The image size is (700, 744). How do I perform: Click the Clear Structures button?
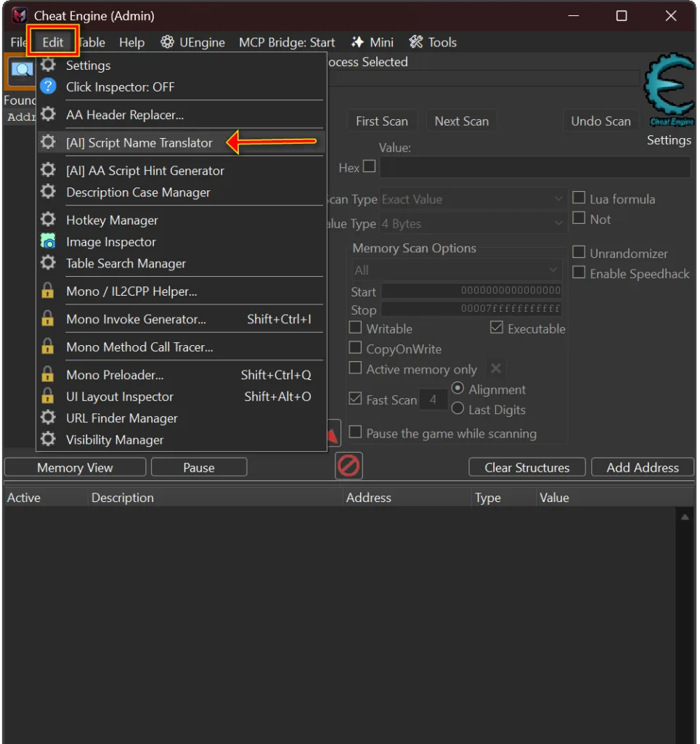pos(527,468)
